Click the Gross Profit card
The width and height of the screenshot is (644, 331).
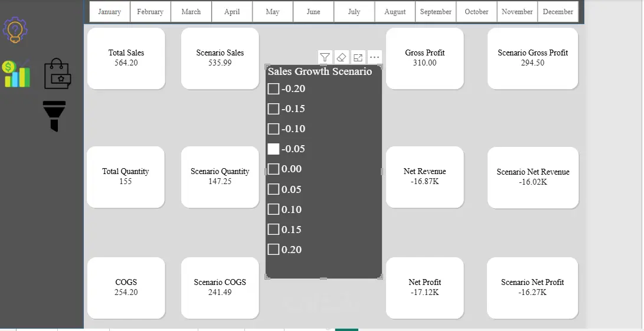(424, 58)
